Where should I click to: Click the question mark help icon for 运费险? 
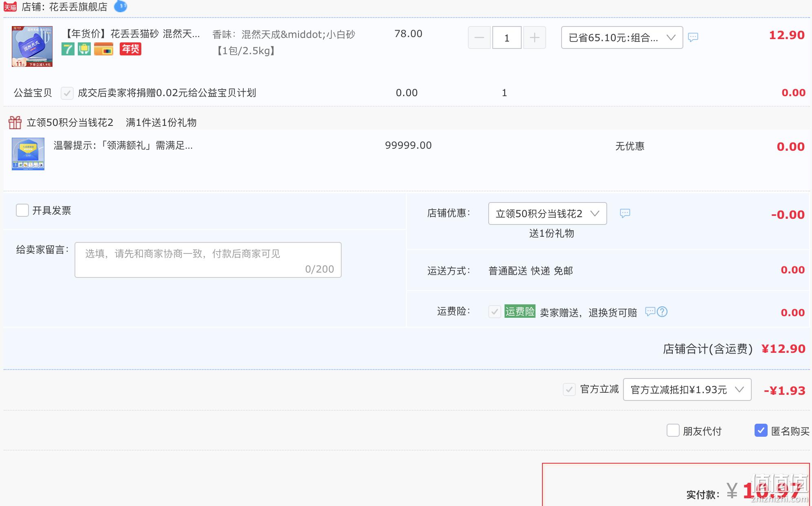[663, 312]
